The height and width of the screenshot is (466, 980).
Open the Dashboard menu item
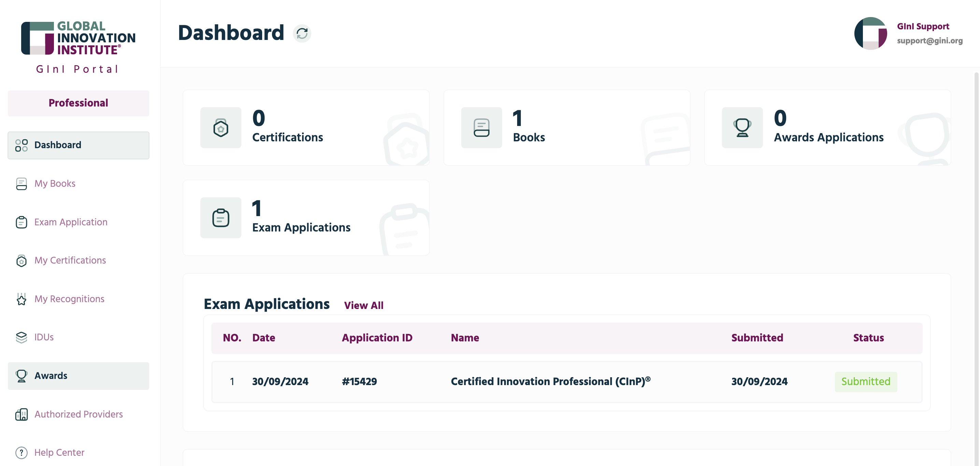(79, 145)
